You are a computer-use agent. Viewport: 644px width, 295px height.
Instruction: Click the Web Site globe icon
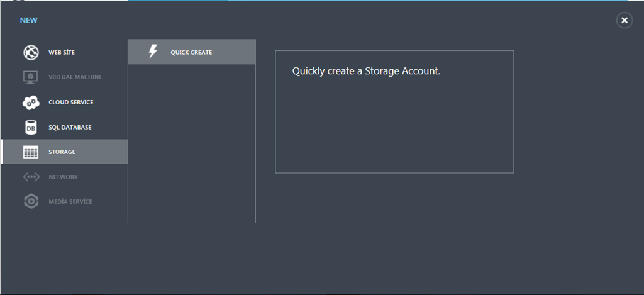[x=31, y=53]
